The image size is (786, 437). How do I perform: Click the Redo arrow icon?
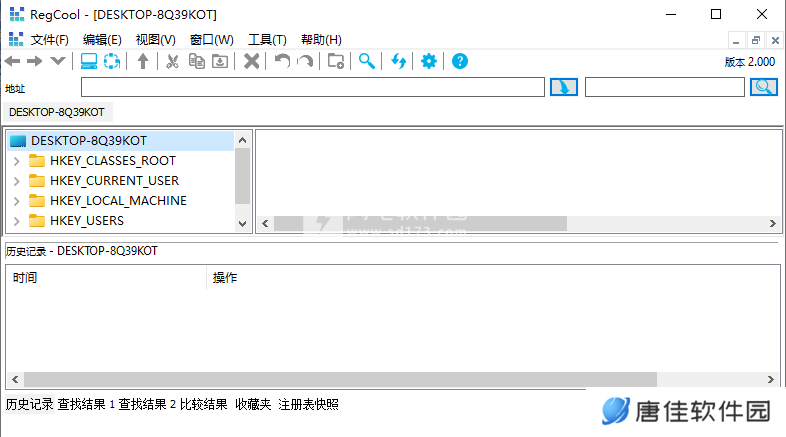click(x=305, y=61)
